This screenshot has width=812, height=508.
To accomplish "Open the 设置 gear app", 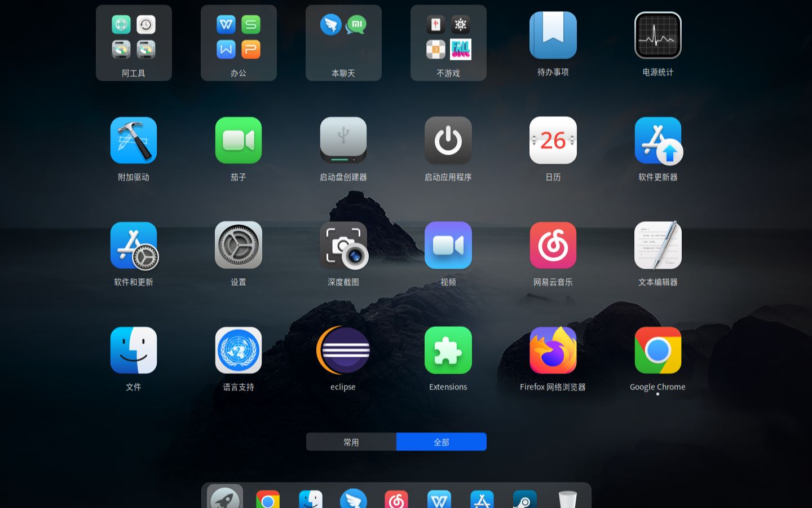I will click(x=239, y=246).
